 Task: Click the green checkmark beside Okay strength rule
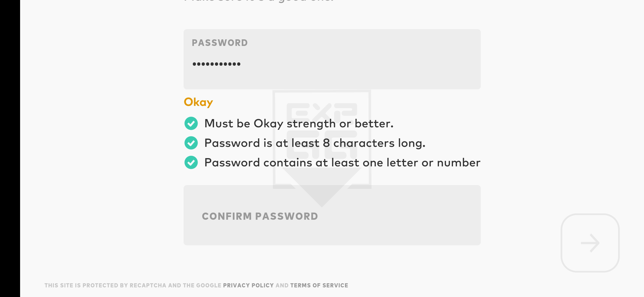(x=191, y=123)
